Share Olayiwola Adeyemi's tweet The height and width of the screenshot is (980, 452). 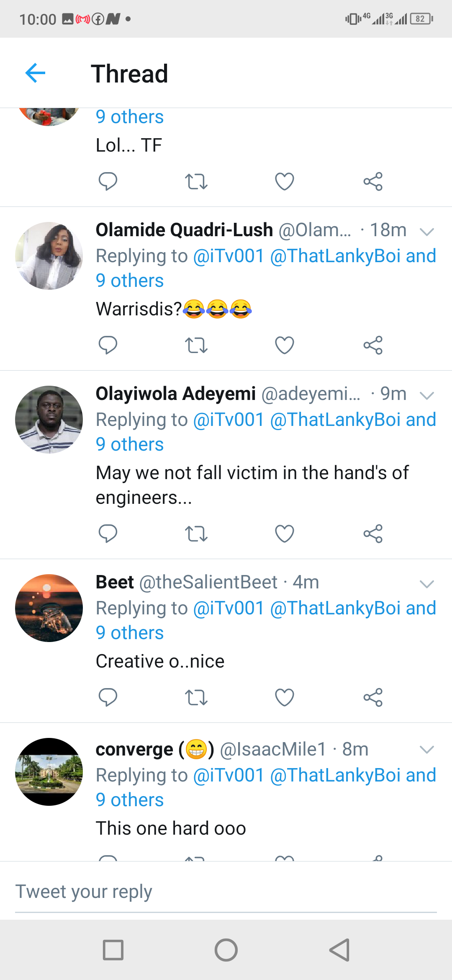(x=373, y=534)
